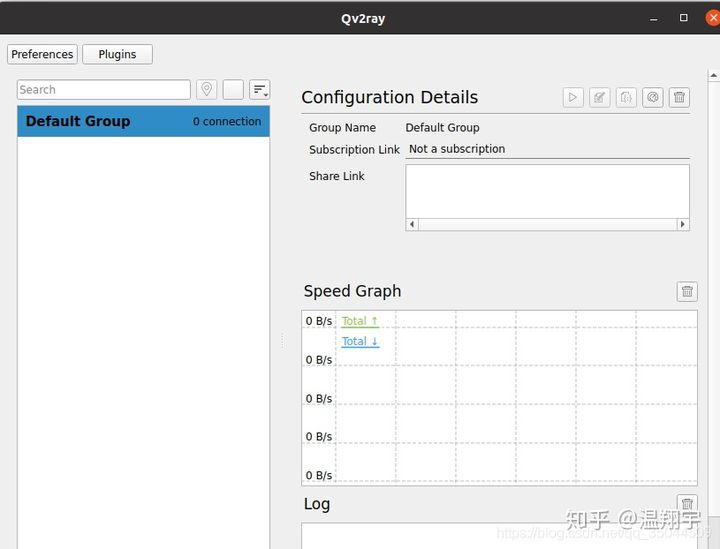Open the Preferences dialog
720x549 pixels.
[42, 54]
